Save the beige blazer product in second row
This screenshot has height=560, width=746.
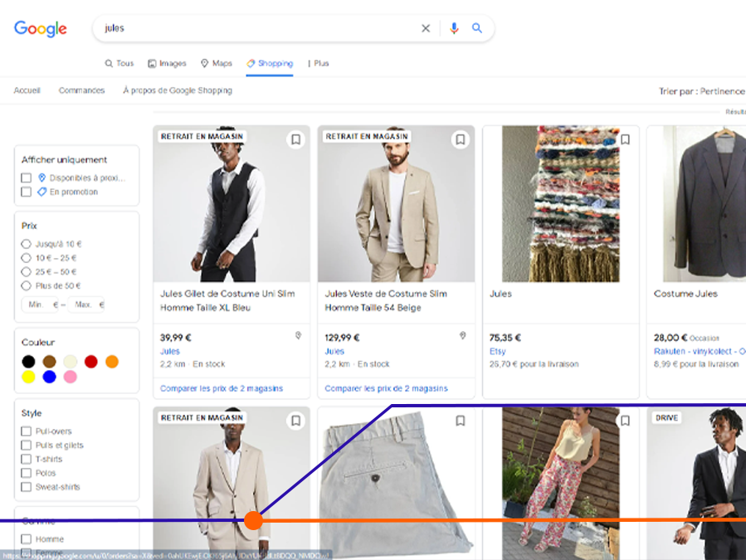295,421
